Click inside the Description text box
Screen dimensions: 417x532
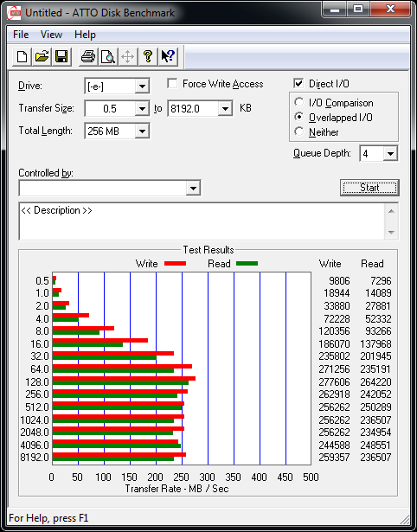pos(202,221)
